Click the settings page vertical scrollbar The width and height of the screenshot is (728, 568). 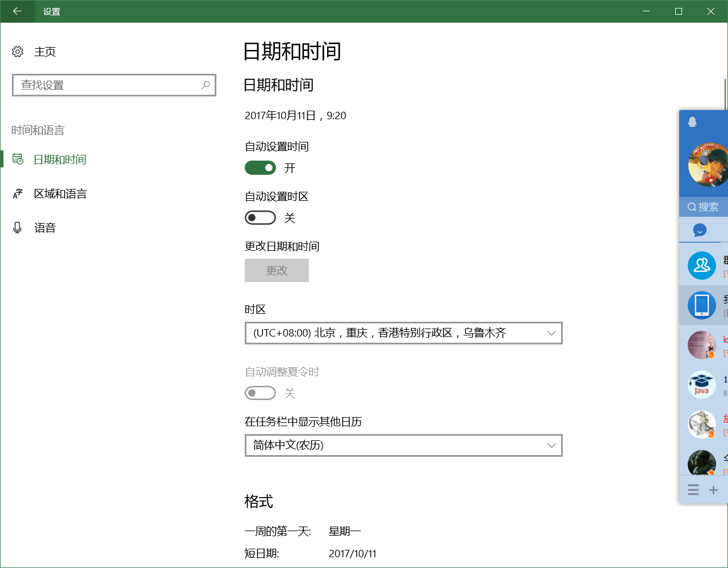(725, 94)
